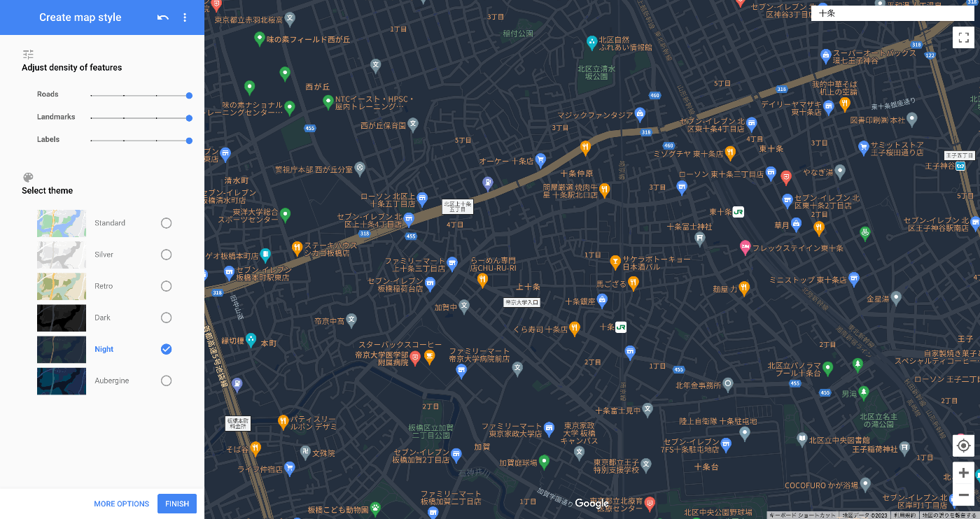Click the checked Night theme radio
The height and width of the screenshot is (519, 980).
click(x=166, y=349)
